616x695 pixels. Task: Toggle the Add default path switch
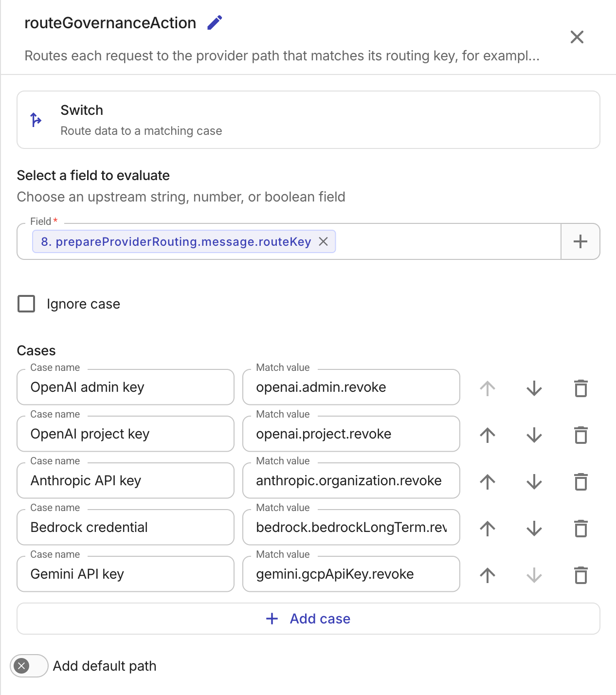coord(29,666)
